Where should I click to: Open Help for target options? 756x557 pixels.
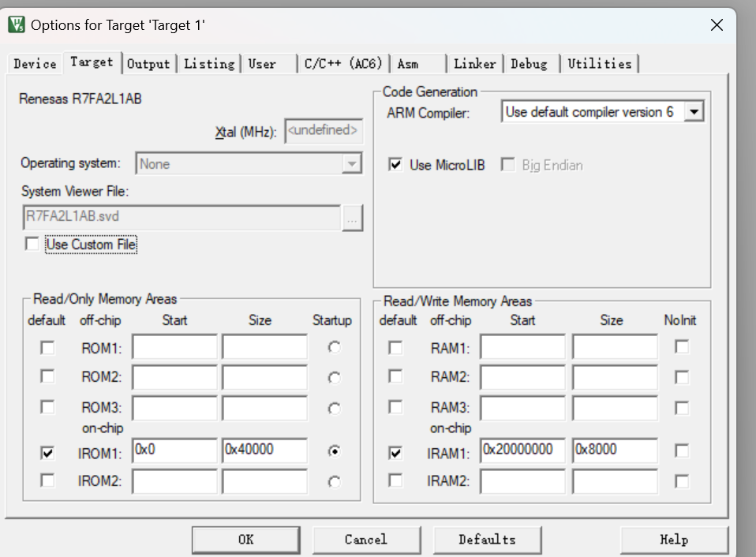point(674,540)
